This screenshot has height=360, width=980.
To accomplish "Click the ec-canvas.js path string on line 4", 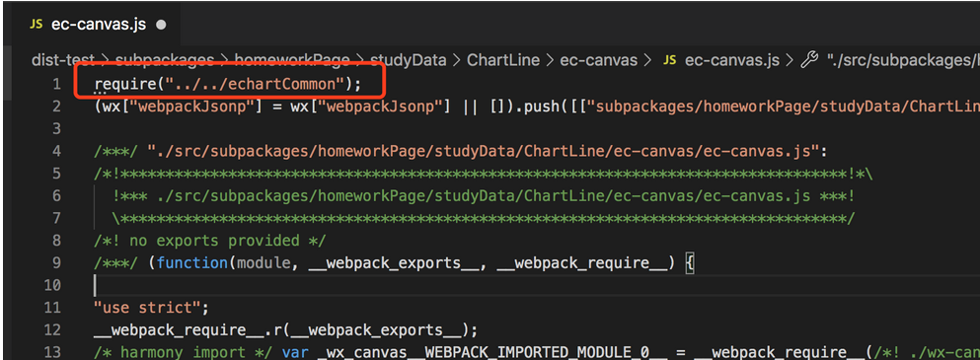I will point(484,151).
